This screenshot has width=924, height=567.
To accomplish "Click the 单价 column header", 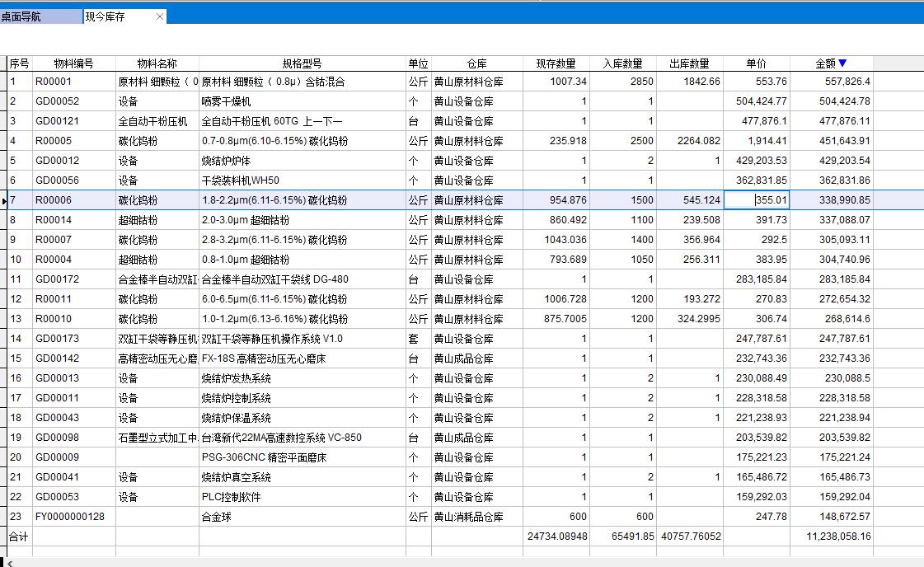I will [x=756, y=63].
